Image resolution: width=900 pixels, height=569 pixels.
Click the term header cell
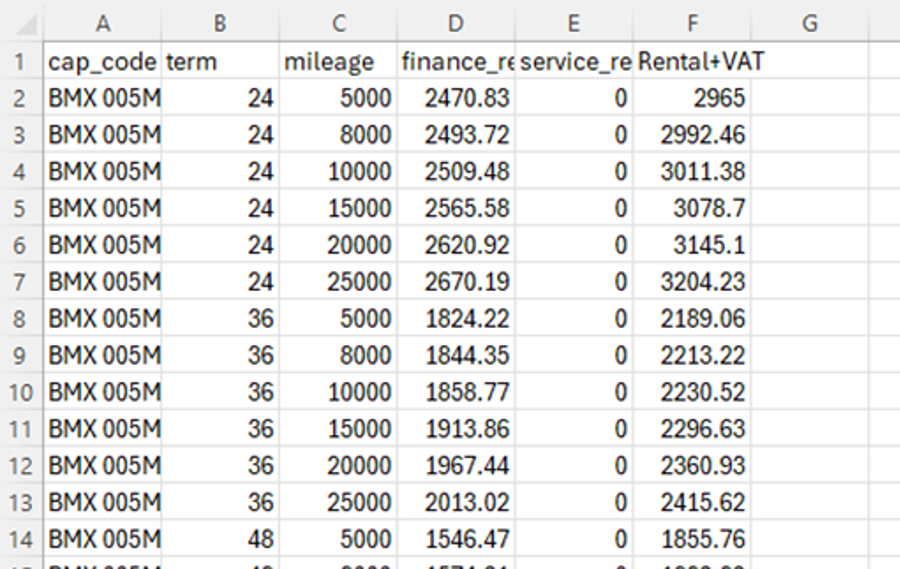coord(218,62)
